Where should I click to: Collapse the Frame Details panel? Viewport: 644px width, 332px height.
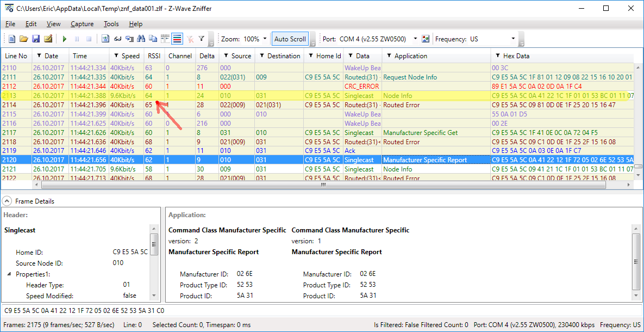pyautogui.click(x=6, y=201)
